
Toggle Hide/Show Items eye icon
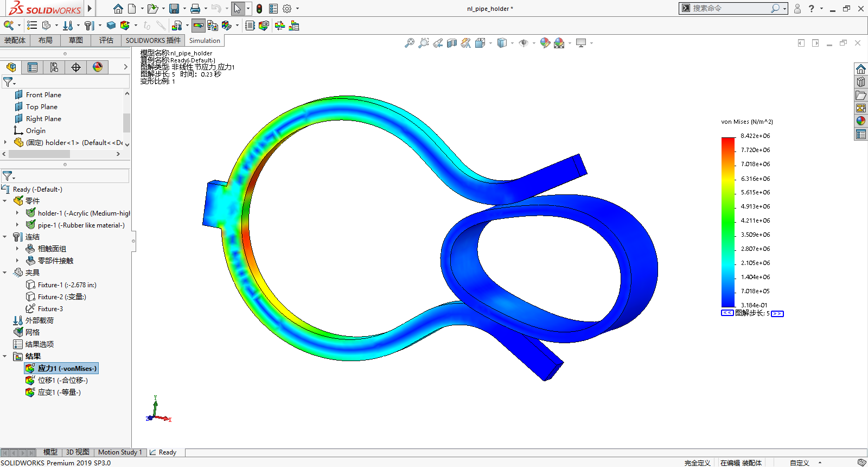pos(524,43)
